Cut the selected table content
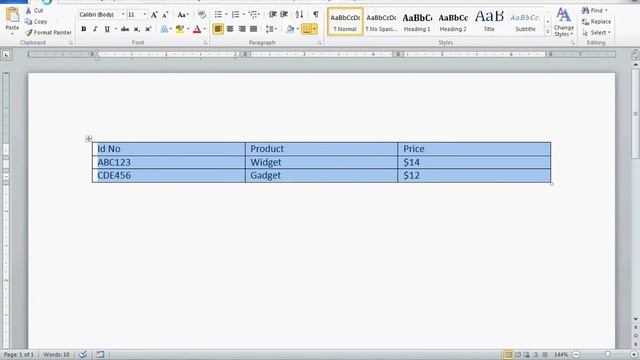Image resolution: width=640 pixels, height=360 pixels. 34,11
